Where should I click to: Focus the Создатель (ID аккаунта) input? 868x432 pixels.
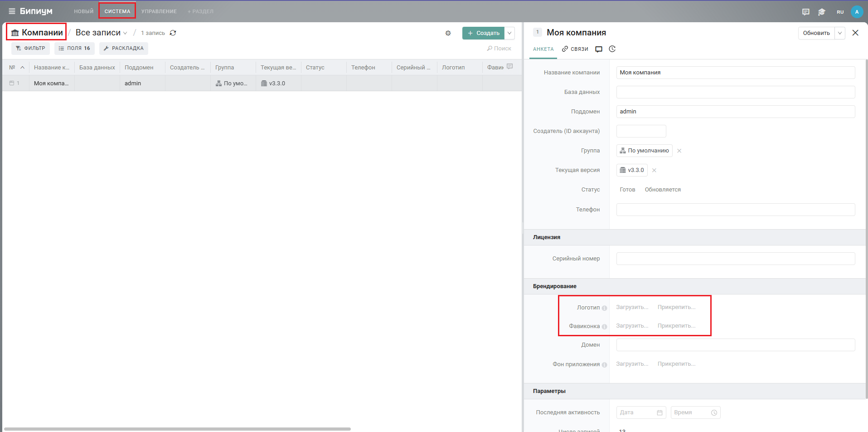[641, 131]
